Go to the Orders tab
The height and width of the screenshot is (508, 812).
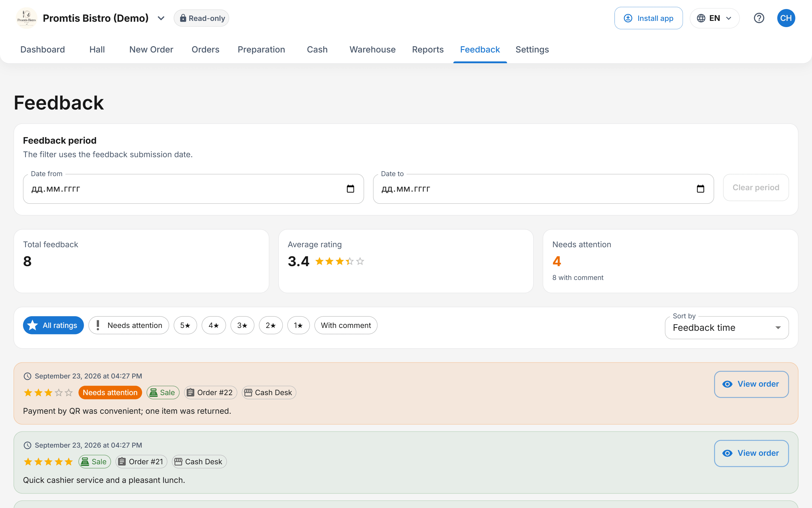205,49
